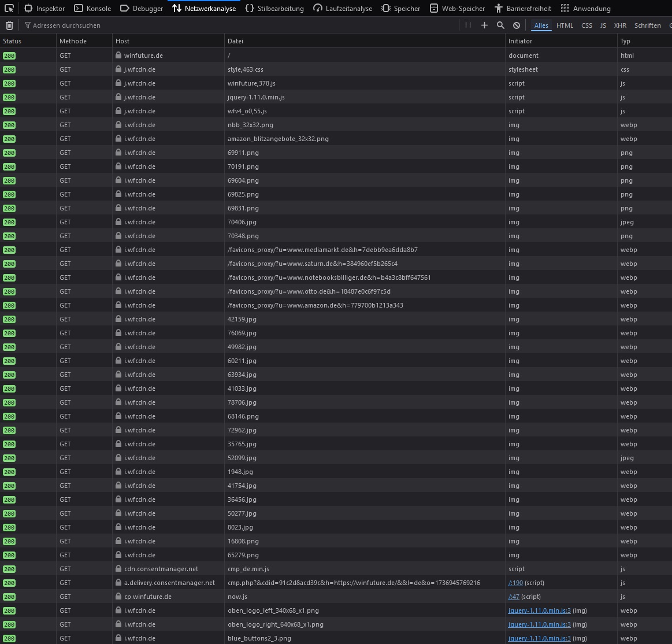Select the notebooksbilliger.de favicons_proxy request
672x644 pixels.
tap(336, 277)
